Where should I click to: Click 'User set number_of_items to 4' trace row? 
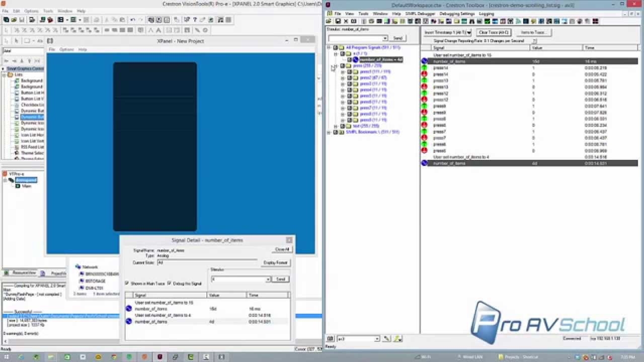coord(529,157)
